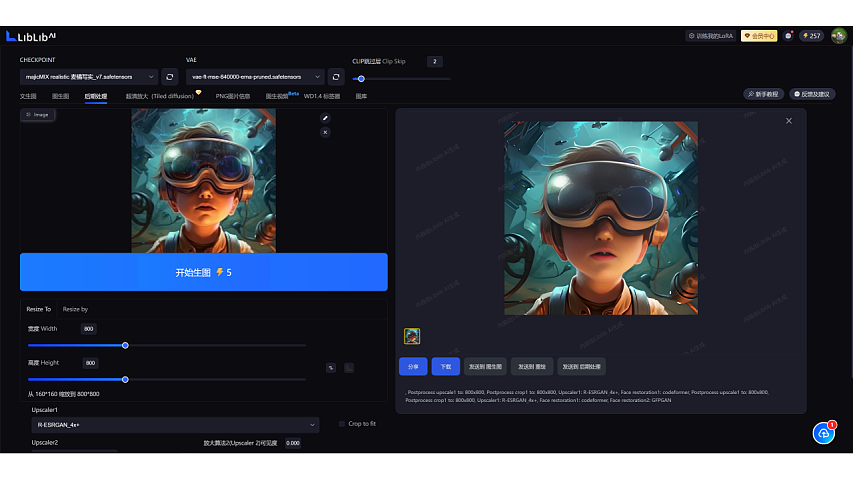Click the 分享 share button
This screenshot has height=480, width=853.
(x=413, y=367)
